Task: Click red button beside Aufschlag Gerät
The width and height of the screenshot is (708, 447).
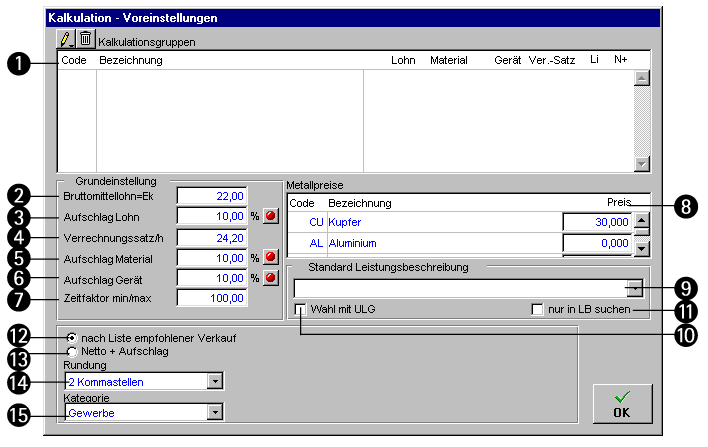Action: pos(270,277)
